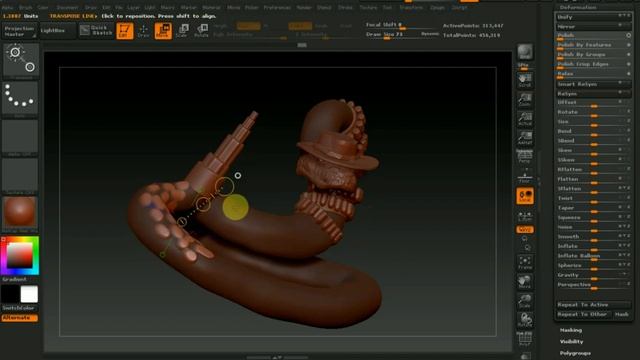Toggle the Xyz rotation mode button
Screen dimensions: 640x360
point(525,230)
